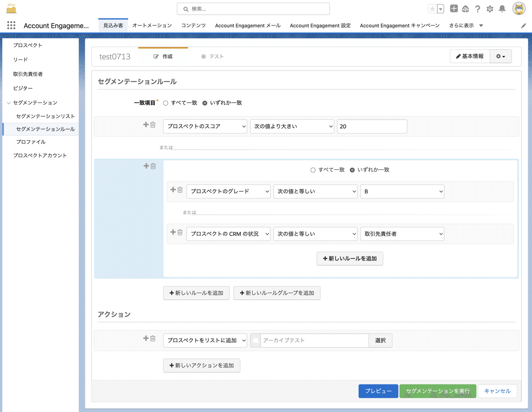Screen dimensions: 532x412
Task: Select いずれか一致 next to 一致項目
Action: [205, 103]
